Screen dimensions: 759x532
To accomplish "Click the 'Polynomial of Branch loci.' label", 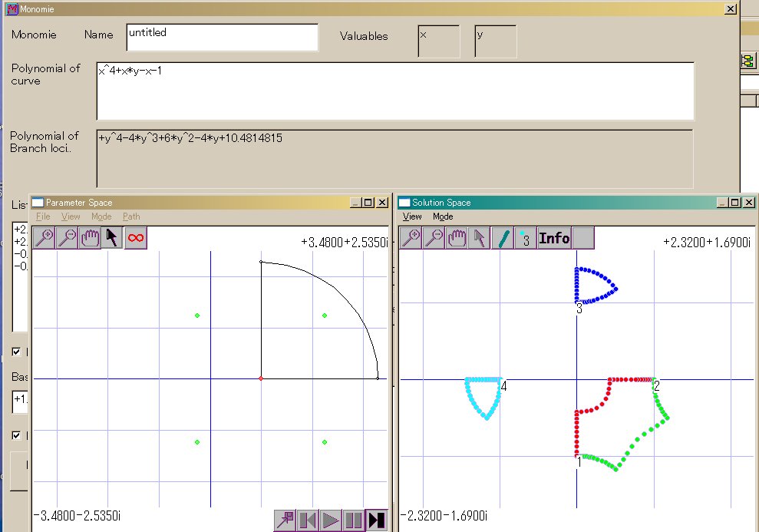I will [x=44, y=142].
